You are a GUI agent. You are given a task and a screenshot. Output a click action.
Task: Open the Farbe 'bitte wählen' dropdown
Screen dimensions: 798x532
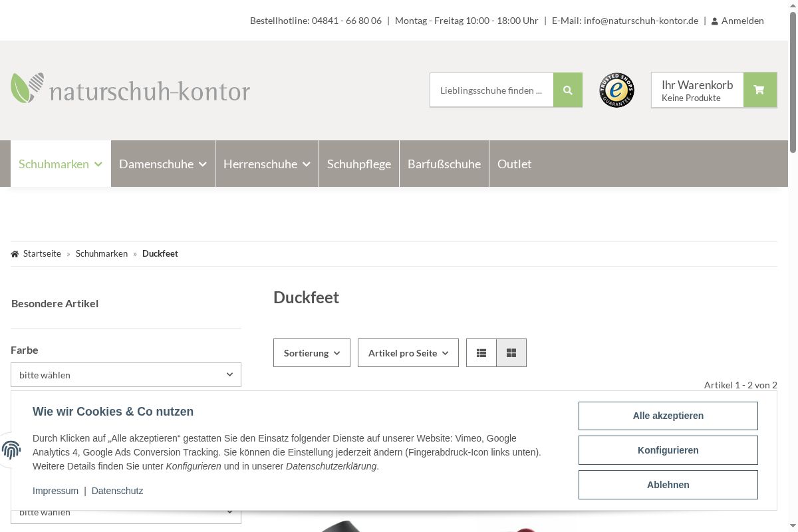click(126, 375)
